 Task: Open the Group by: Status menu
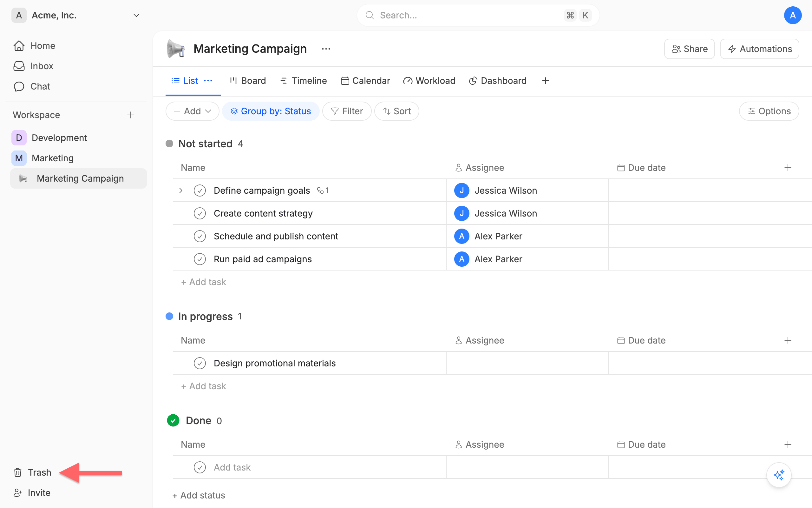pyautogui.click(x=271, y=111)
